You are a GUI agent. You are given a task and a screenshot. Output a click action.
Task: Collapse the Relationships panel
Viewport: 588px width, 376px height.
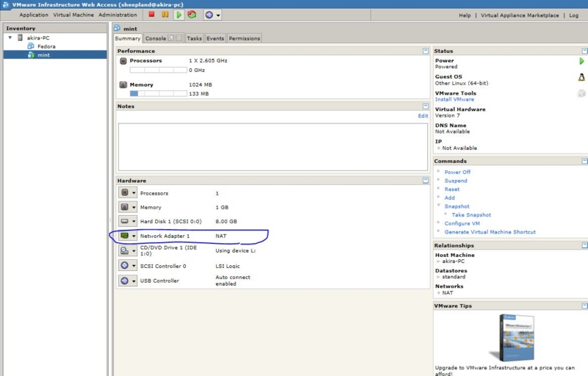click(584, 245)
